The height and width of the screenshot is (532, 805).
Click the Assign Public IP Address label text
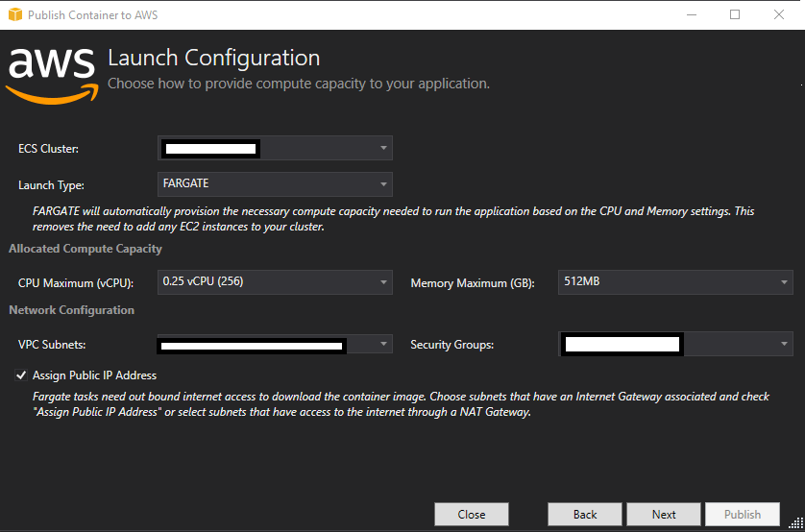click(x=94, y=375)
